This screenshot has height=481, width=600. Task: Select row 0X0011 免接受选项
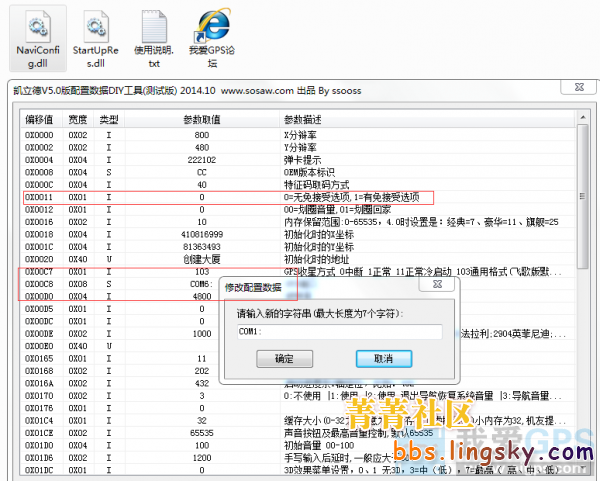(x=298, y=197)
